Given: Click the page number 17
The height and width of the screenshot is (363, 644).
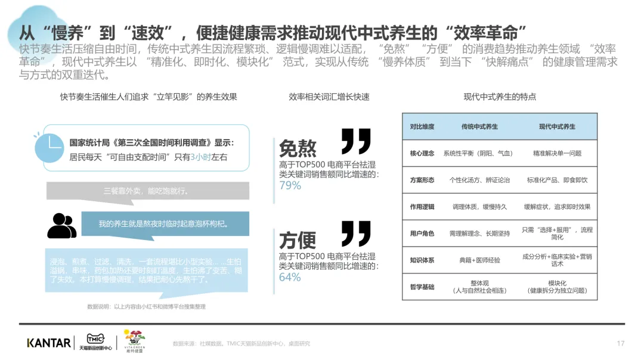Looking at the screenshot, I should click(620, 343).
